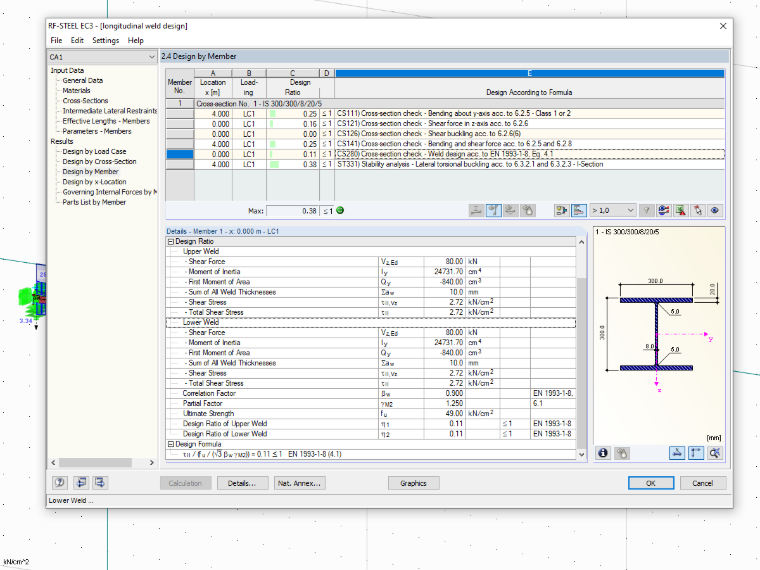The image size is (760, 570).
Task: Reset zoom of cross-section preview
Action: click(715, 453)
